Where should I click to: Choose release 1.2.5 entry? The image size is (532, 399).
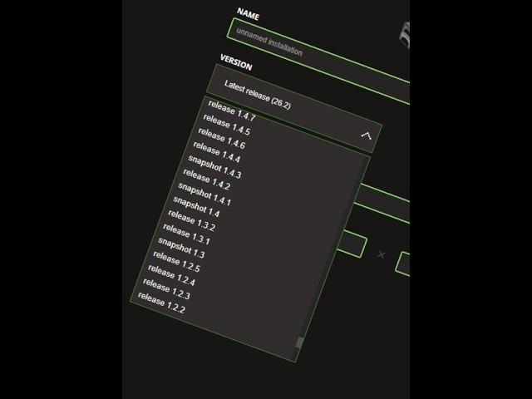pos(177,262)
